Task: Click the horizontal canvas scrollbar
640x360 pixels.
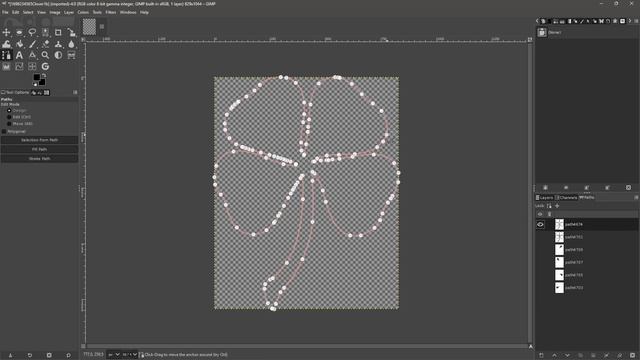Action: point(306,347)
